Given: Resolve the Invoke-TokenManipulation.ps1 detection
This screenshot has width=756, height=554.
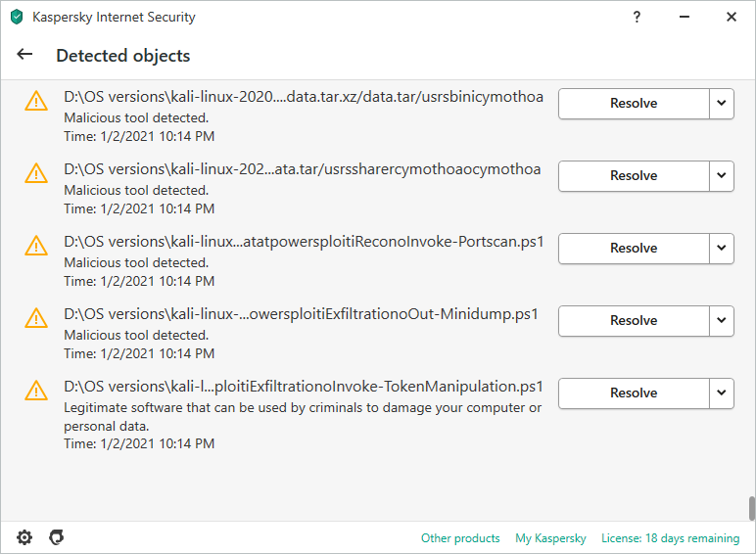Looking at the screenshot, I should point(634,393).
